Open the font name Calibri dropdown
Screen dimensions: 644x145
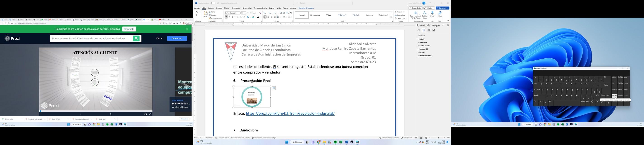(240, 13)
